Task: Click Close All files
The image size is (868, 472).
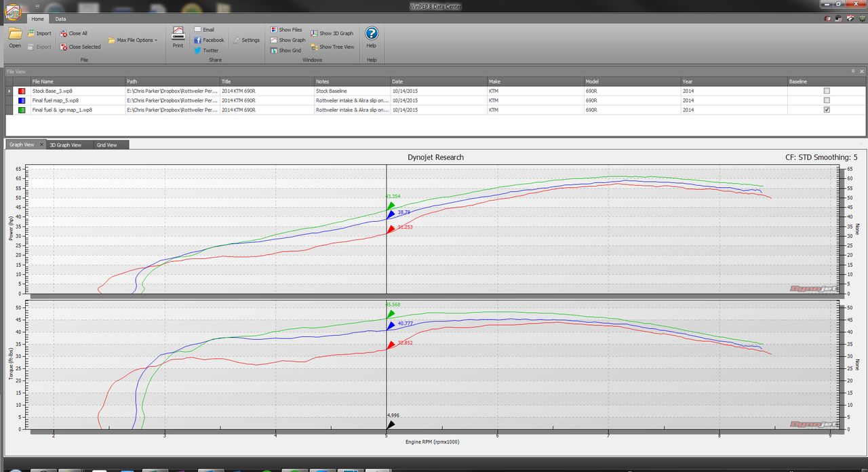Action: coord(73,33)
